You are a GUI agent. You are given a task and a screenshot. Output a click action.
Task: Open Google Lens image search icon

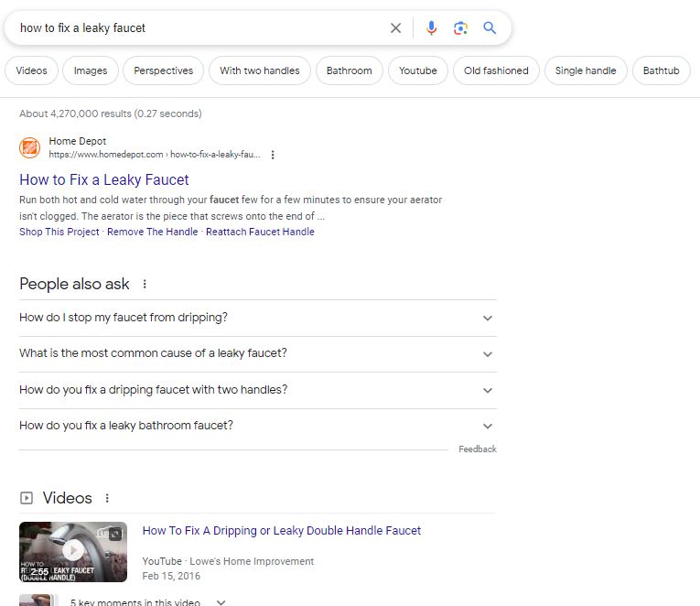tap(460, 28)
